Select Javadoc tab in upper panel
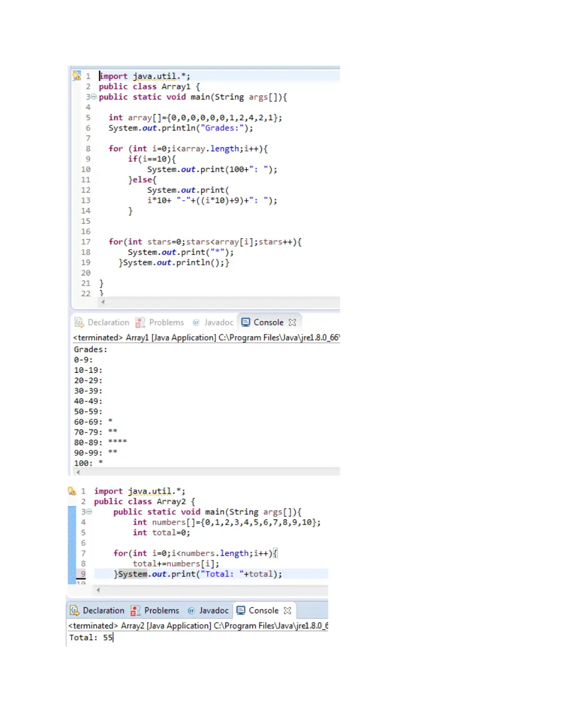This screenshot has height=728, width=562. (x=213, y=322)
